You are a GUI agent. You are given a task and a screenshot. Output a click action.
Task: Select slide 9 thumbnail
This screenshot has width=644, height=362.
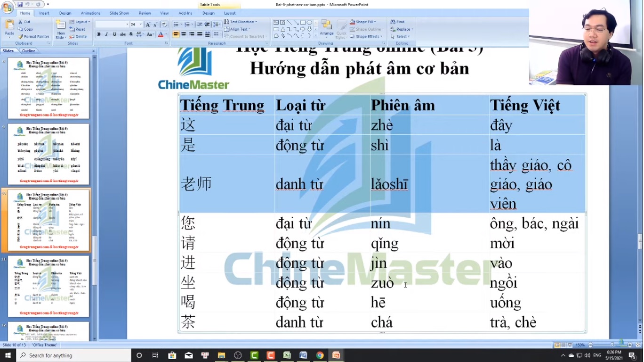pos(48,154)
